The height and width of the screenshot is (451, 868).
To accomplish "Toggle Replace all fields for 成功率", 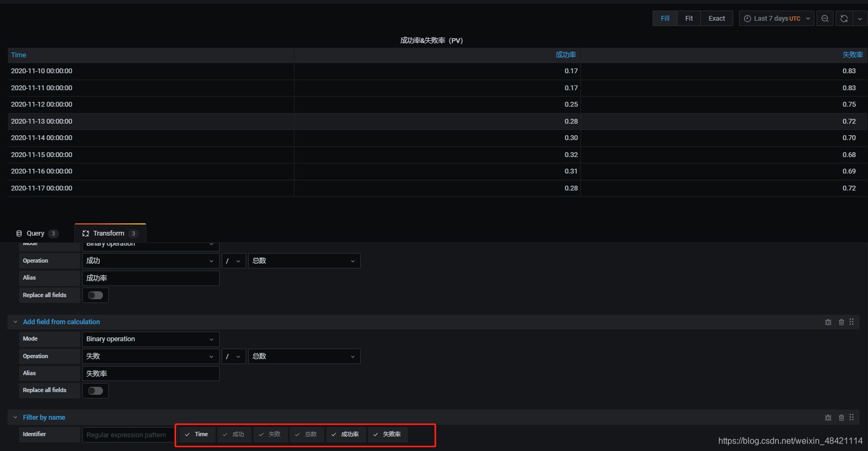I will 96,296.
